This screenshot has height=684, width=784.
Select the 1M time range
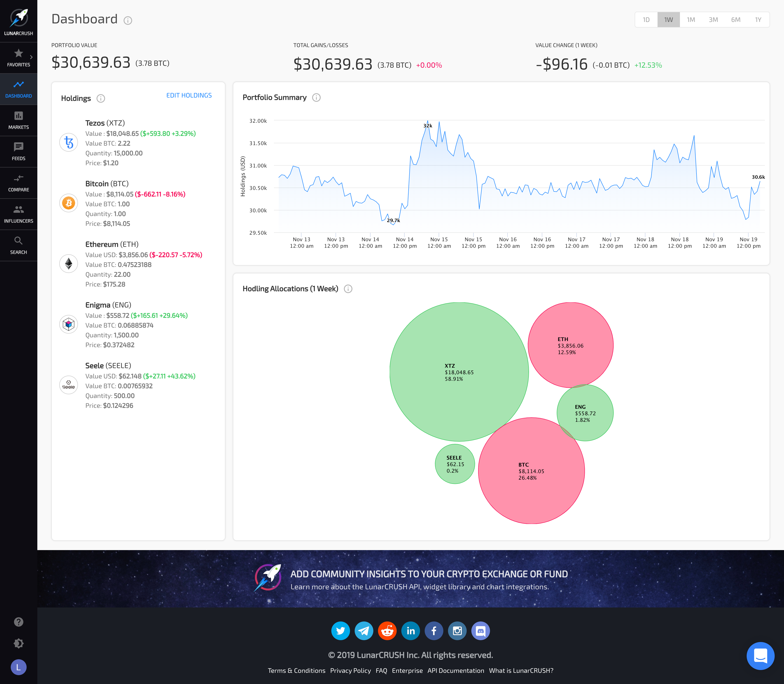coord(691,20)
